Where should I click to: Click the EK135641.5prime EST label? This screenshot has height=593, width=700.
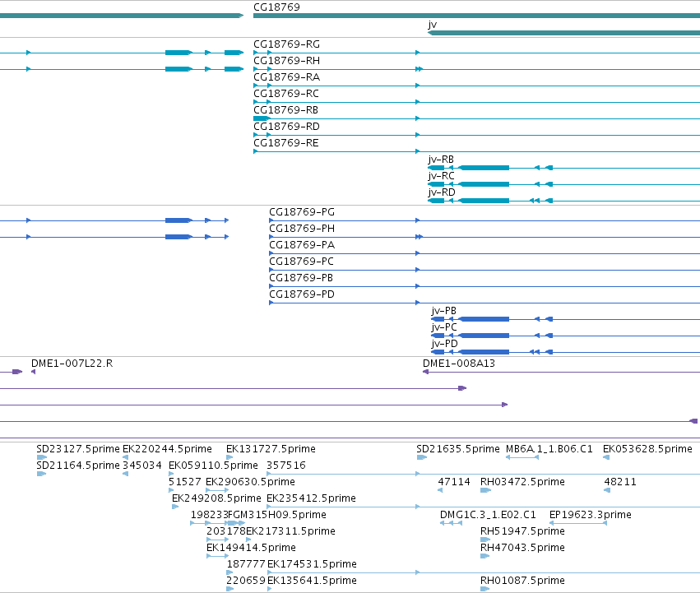coord(312,581)
